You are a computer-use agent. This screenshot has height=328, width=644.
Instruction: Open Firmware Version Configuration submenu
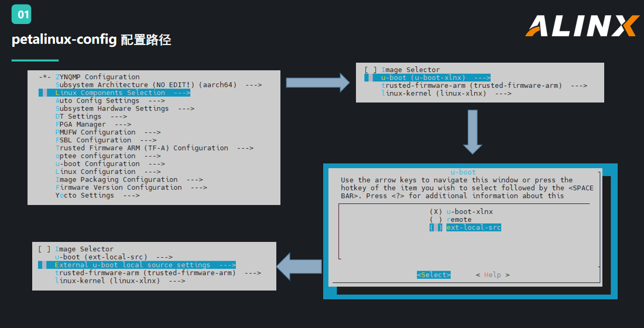(131, 187)
